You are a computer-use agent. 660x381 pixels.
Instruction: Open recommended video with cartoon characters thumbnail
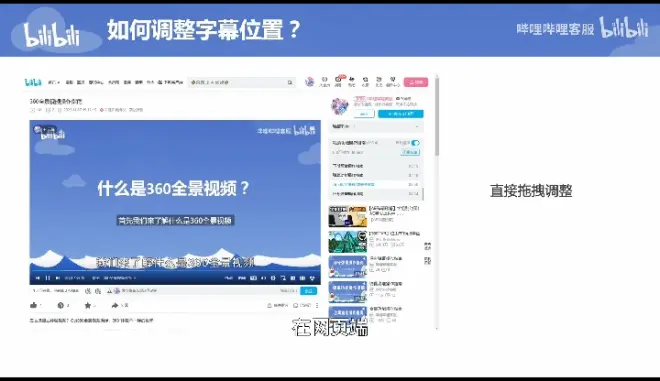[x=347, y=216]
